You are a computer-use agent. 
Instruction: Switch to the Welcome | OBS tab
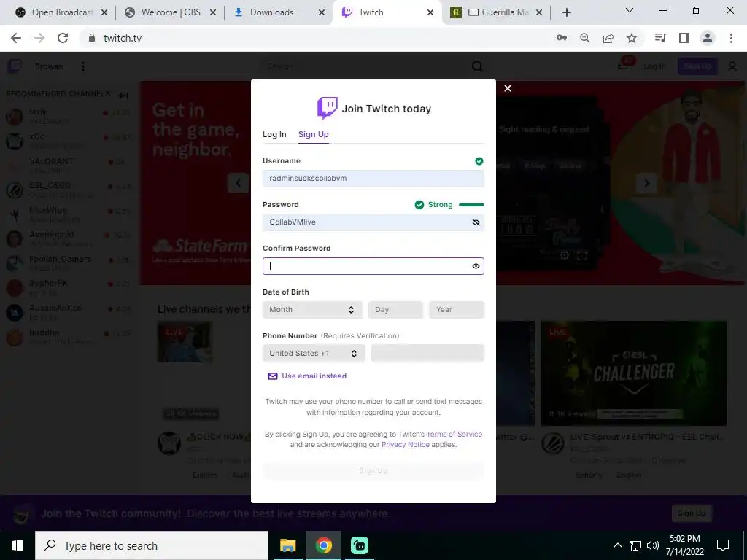point(171,12)
